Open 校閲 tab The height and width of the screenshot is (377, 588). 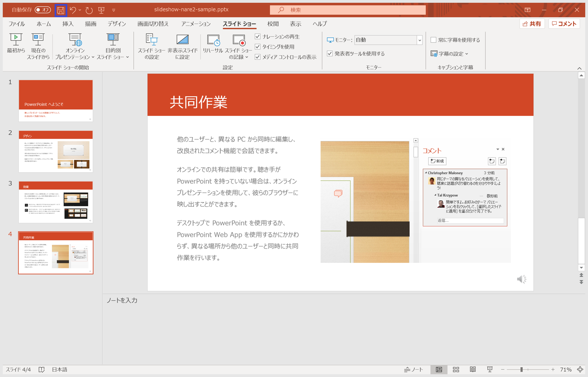click(273, 24)
